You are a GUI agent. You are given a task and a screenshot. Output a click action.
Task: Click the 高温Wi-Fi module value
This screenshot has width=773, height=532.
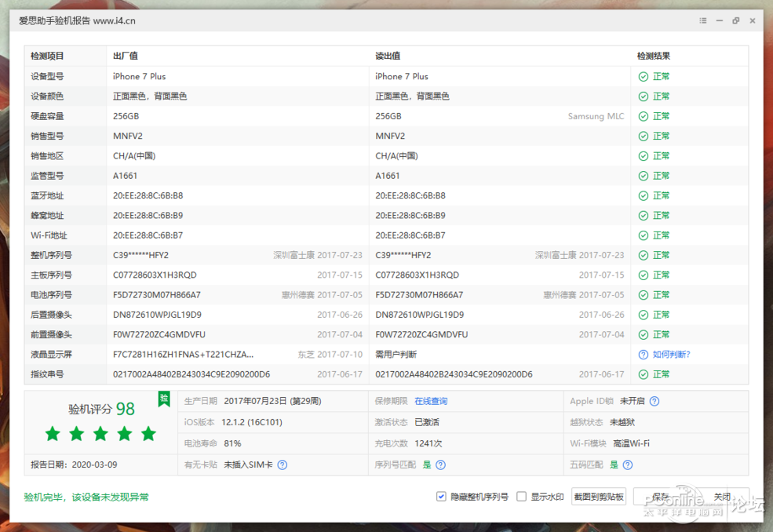coord(631,444)
